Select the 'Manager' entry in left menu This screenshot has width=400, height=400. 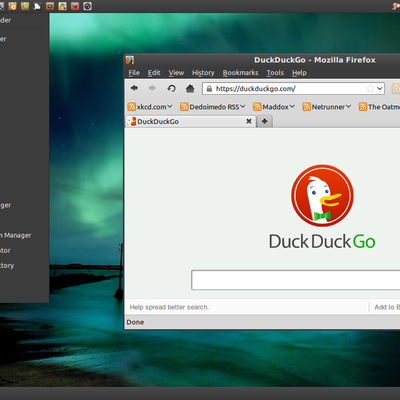pyautogui.click(x=16, y=235)
